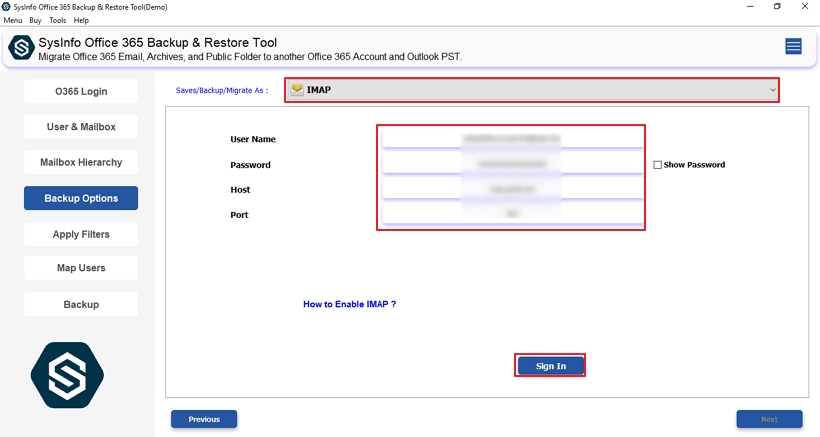Go to the User & Mailbox step
The width and height of the screenshot is (820, 437).
(x=81, y=127)
